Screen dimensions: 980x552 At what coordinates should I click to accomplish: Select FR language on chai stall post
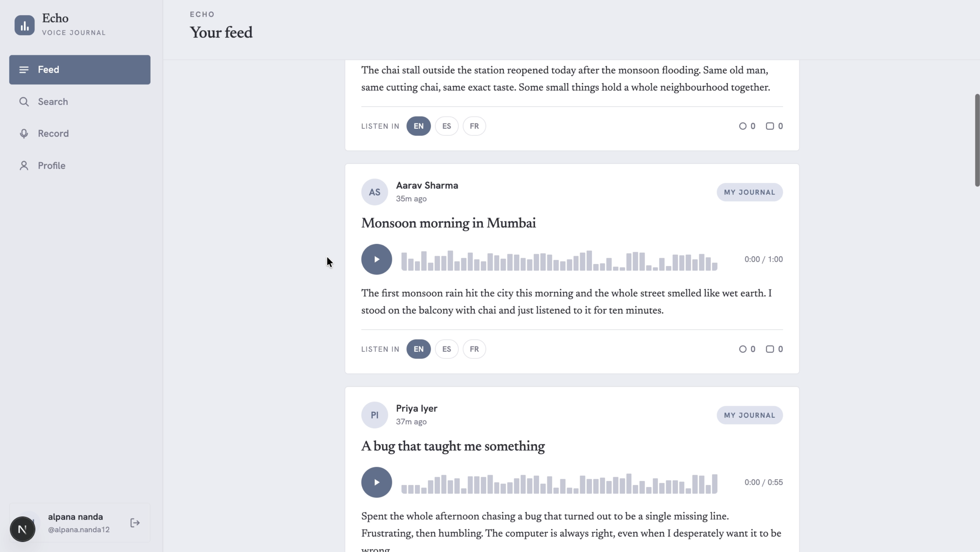[474, 126]
